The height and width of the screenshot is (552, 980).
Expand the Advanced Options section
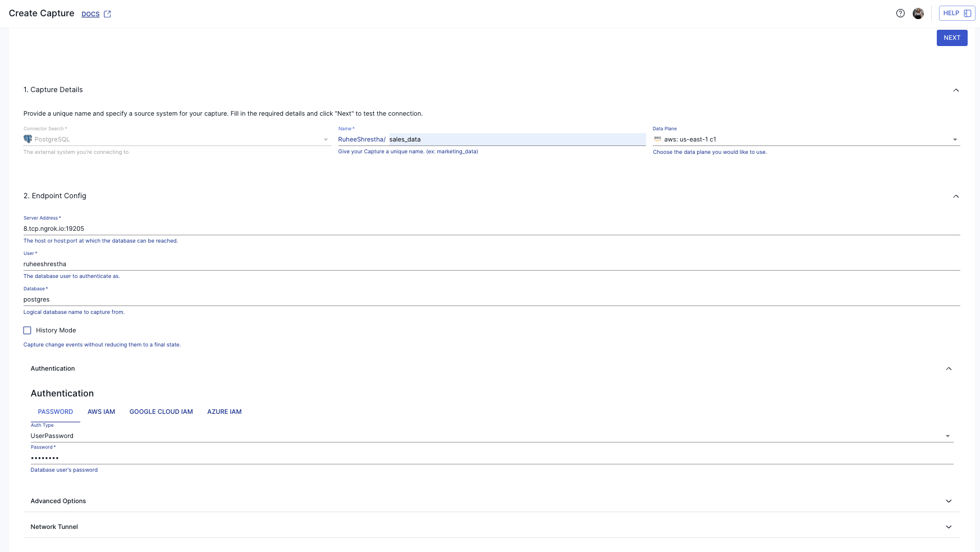pos(949,500)
